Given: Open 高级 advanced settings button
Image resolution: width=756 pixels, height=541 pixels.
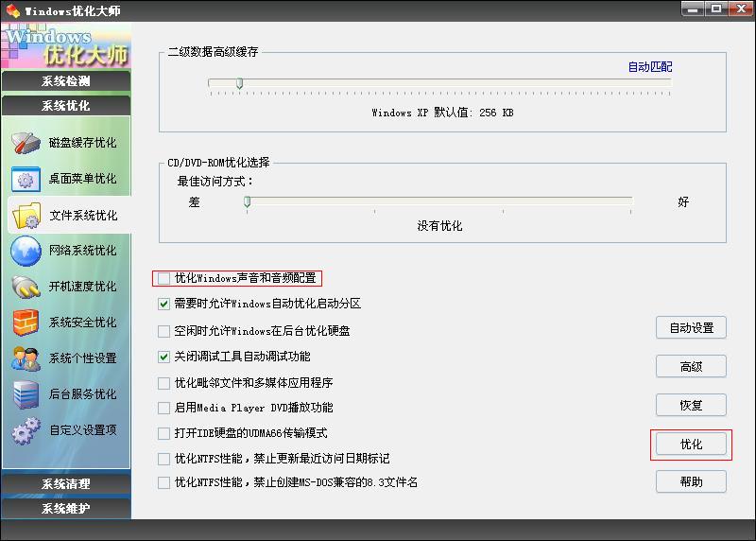Looking at the screenshot, I should (x=691, y=367).
